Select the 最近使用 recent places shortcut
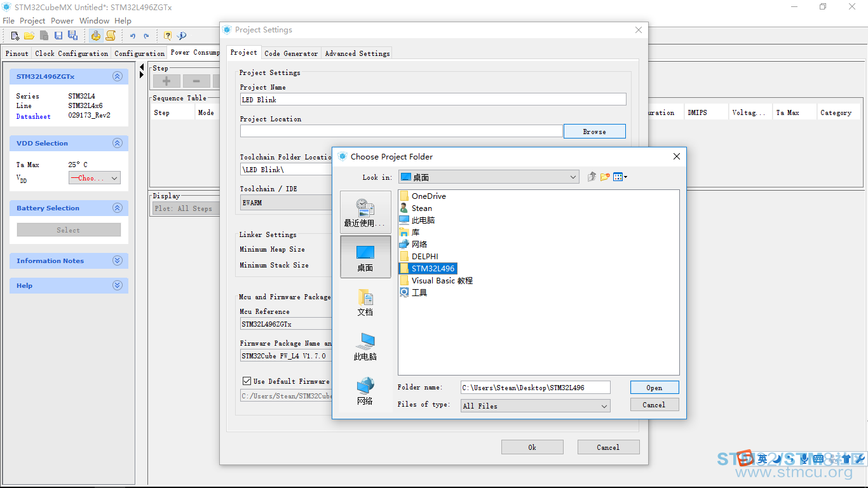Image resolution: width=868 pixels, height=488 pixels. 365,213
